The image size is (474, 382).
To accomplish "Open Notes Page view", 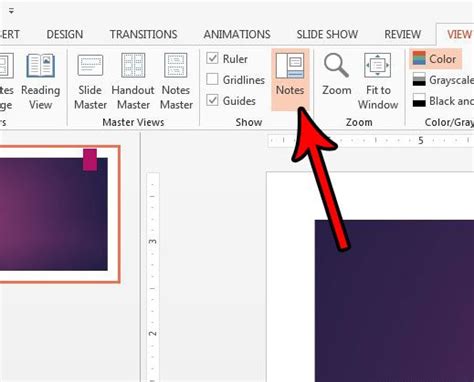I will pyautogui.click(x=6, y=82).
